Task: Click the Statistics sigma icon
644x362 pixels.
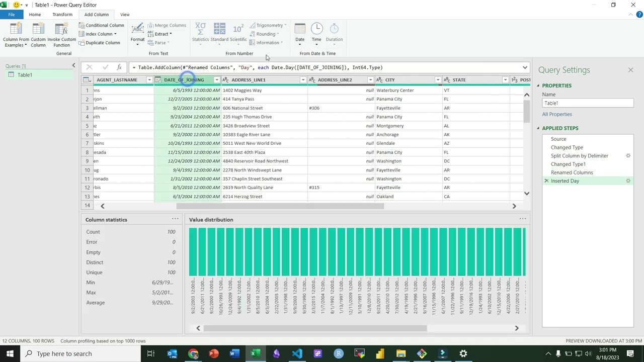Action: click(200, 28)
